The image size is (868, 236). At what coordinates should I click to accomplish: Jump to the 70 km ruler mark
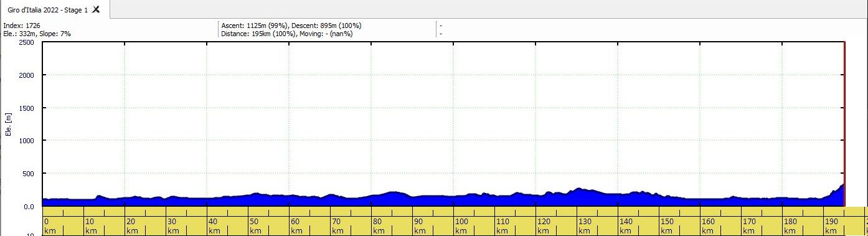click(337, 226)
